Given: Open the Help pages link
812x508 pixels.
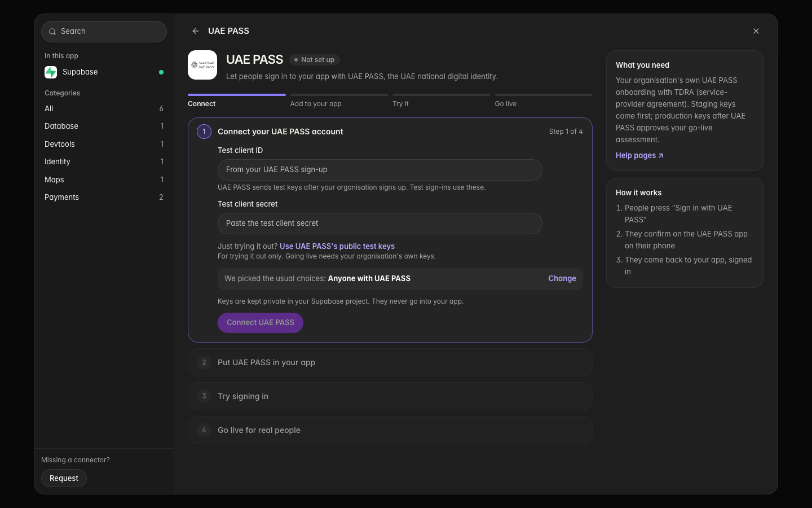Looking at the screenshot, I should pyautogui.click(x=639, y=155).
